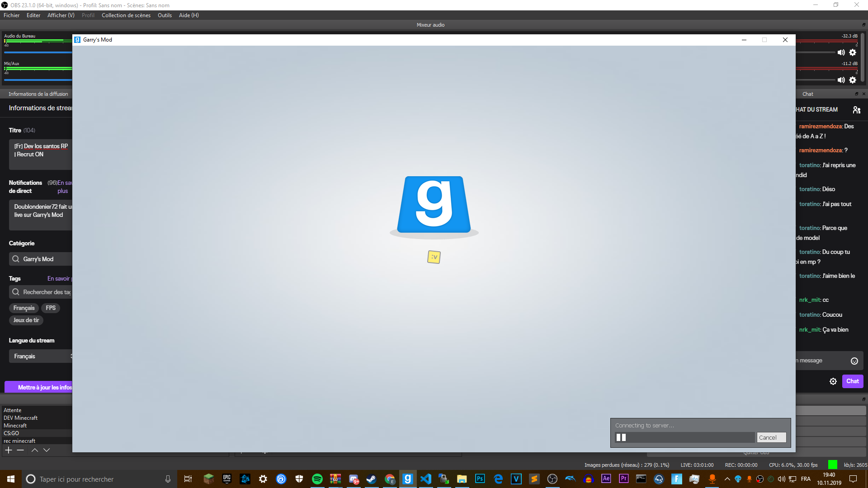This screenshot has height=488, width=868.
Task: Open the Editer menu
Action: (x=33, y=15)
